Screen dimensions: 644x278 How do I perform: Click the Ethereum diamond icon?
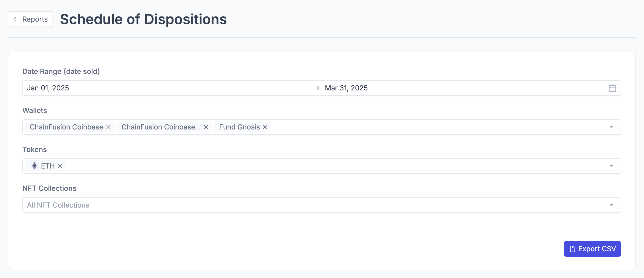pyautogui.click(x=34, y=166)
